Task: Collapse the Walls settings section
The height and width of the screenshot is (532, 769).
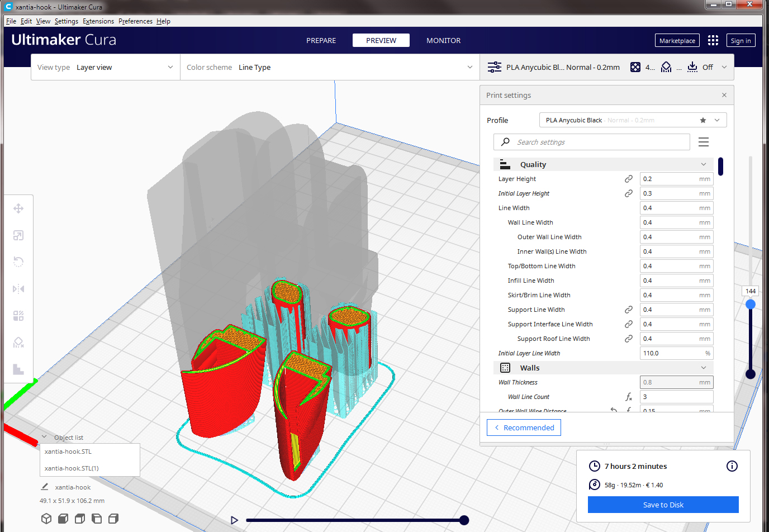Action: [603, 368]
